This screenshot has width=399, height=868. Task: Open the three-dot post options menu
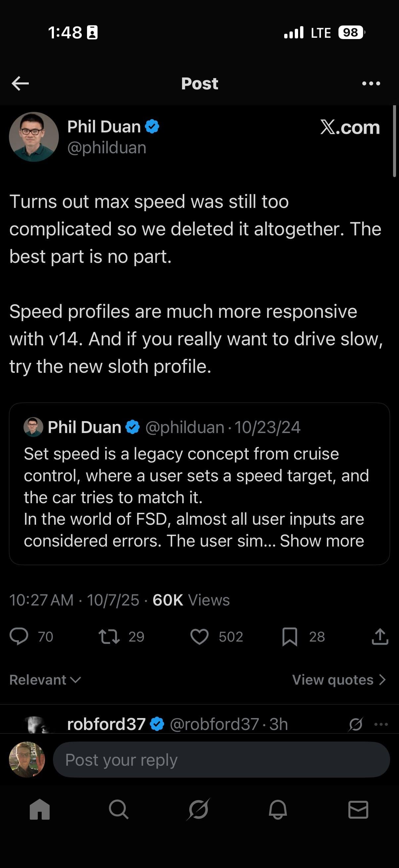(x=371, y=83)
